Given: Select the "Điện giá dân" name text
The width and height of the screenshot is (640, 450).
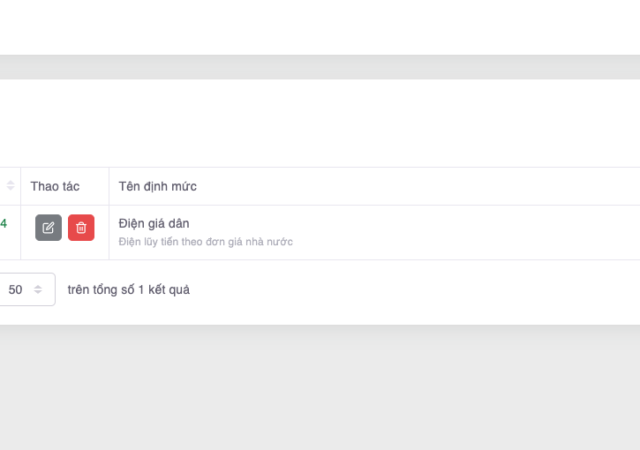Looking at the screenshot, I should (154, 223).
